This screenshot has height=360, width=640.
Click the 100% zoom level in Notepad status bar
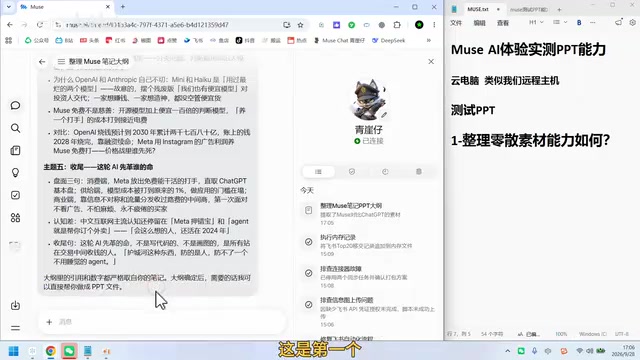tap(561, 334)
